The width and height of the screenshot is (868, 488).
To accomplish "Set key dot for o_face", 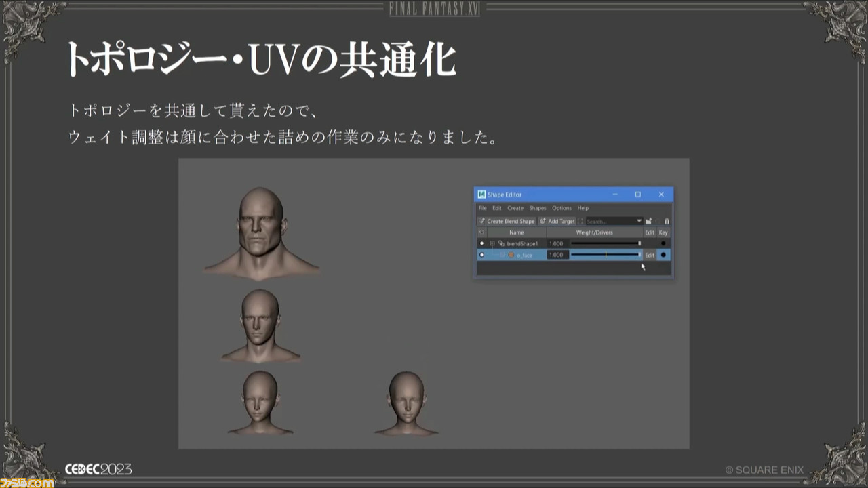I will click(663, 255).
